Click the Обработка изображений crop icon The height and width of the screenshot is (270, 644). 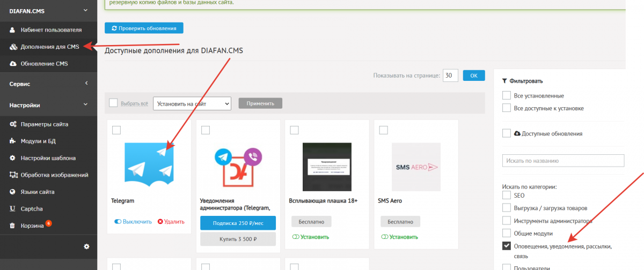pos(13,175)
